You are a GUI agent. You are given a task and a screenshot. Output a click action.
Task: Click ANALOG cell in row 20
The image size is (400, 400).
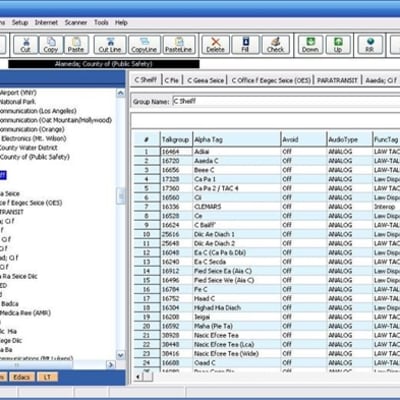point(349,326)
